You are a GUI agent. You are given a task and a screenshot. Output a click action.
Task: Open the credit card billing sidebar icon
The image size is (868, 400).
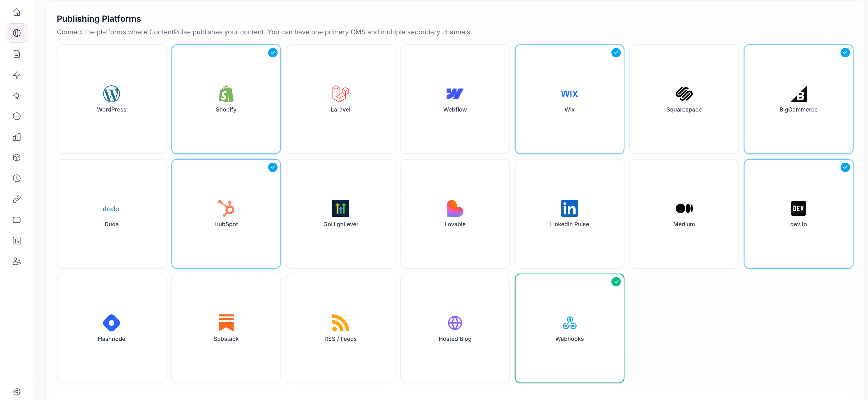click(16, 220)
